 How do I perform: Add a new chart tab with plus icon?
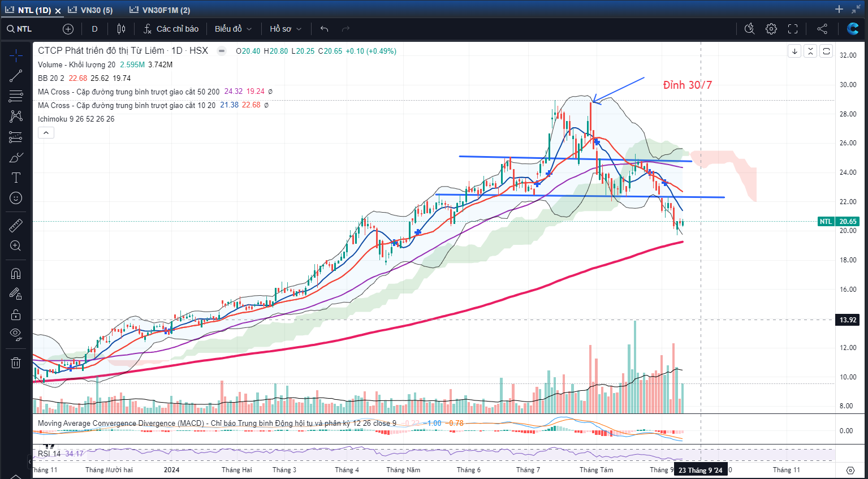click(x=839, y=9)
